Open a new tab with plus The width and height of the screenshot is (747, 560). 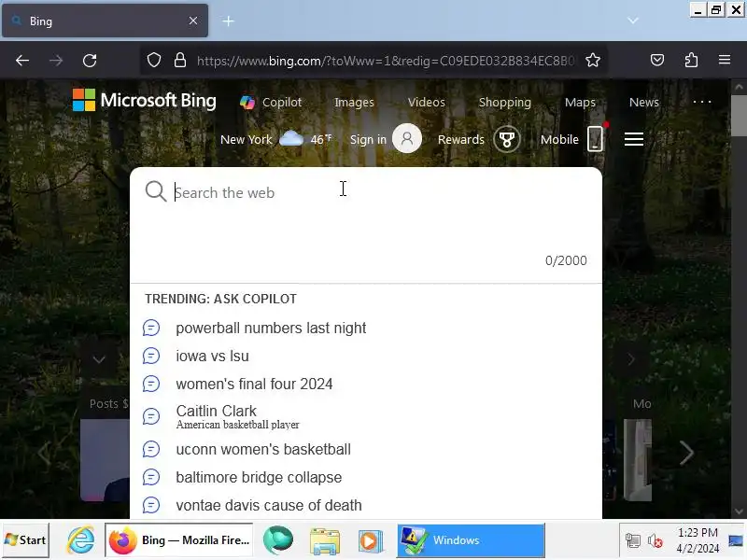pos(228,21)
